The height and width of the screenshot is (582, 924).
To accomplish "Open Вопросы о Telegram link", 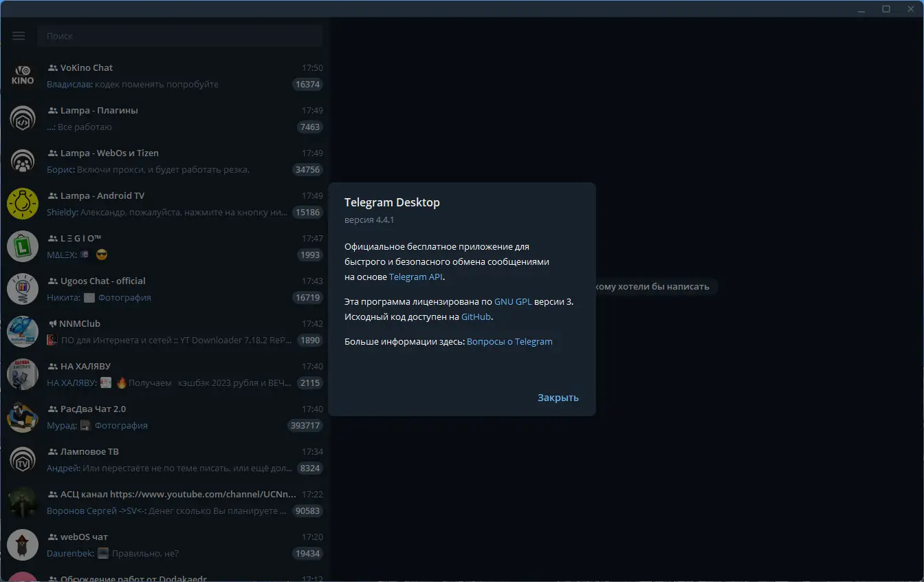I will coord(509,341).
